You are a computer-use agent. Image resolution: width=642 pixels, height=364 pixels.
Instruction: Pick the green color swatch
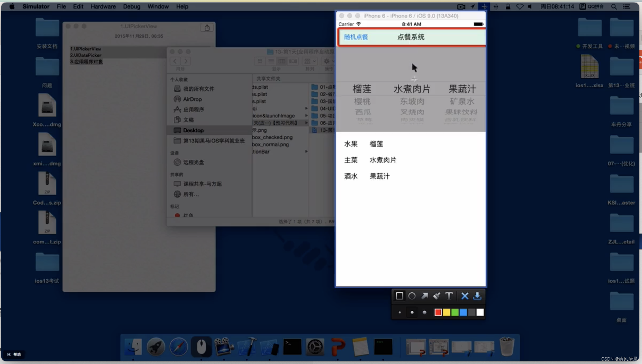[455, 312]
